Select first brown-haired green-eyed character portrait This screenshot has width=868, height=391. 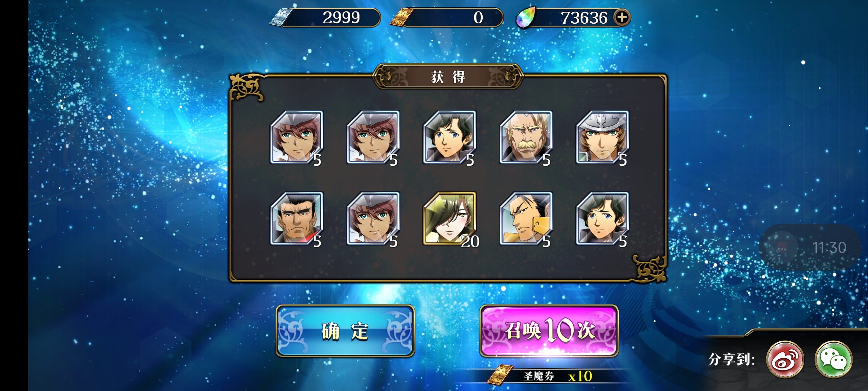(x=296, y=137)
